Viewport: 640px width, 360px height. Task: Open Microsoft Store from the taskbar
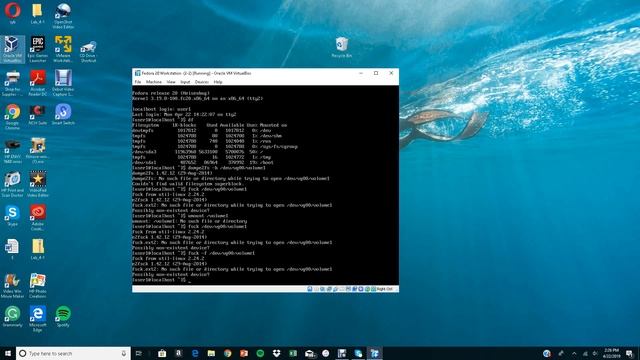[162, 353]
